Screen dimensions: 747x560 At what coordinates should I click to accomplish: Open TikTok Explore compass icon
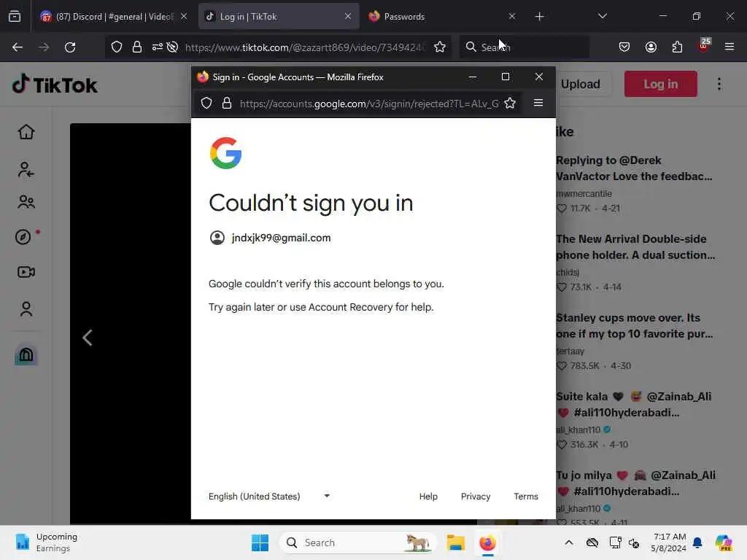click(x=23, y=237)
